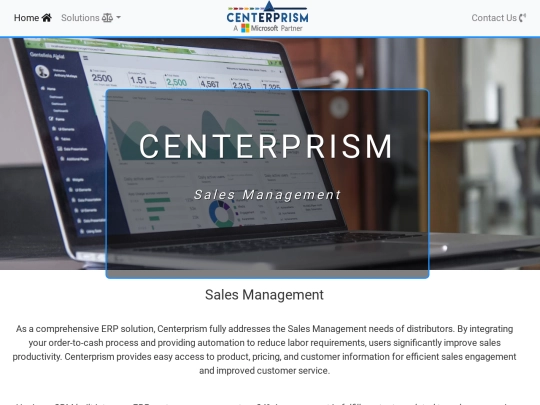540x405 pixels.
Task: Click the house icon beside Home
Action: (x=46, y=18)
